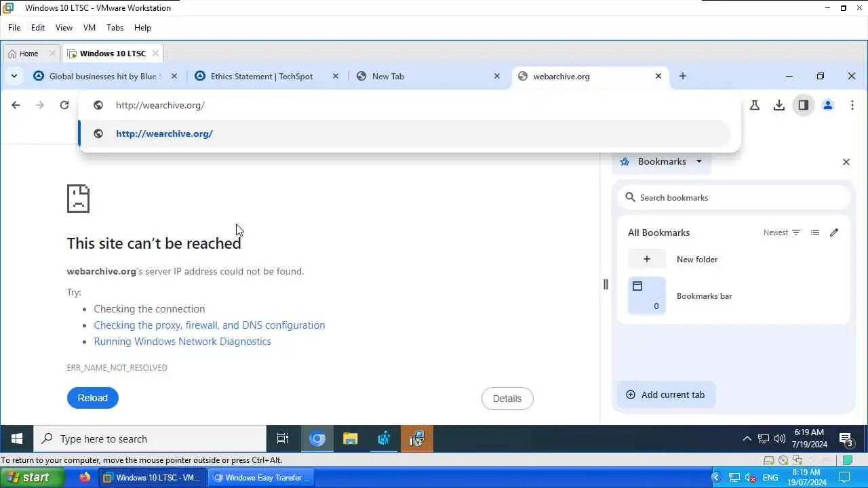Click VMware status bar CD/DVD icon
868x488 pixels.
click(x=783, y=460)
